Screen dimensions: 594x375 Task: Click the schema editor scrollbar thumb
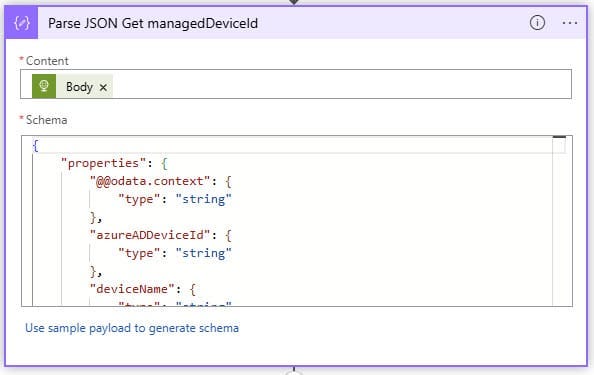tap(559, 137)
